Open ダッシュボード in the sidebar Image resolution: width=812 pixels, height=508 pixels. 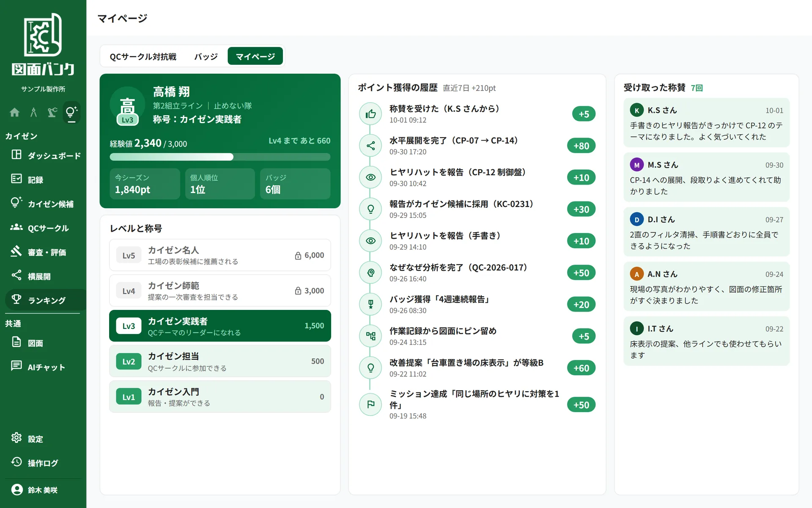click(46, 155)
